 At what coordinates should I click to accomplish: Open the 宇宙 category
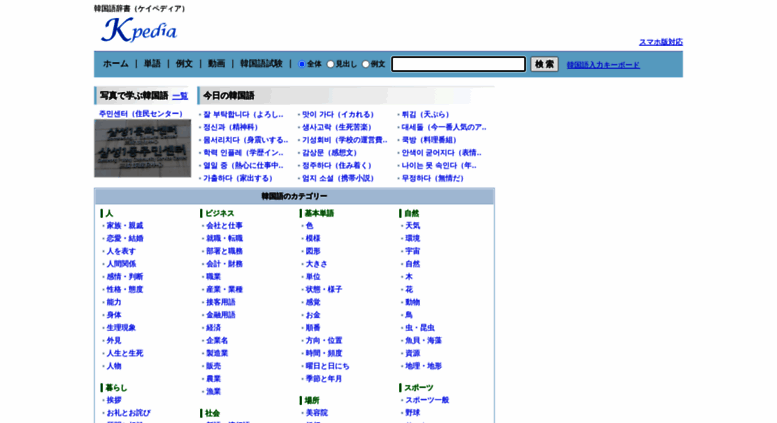(x=413, y=252)
